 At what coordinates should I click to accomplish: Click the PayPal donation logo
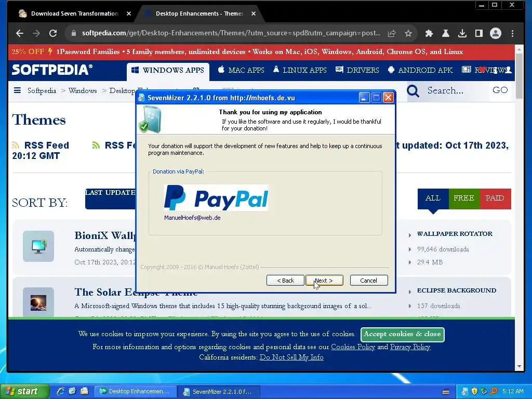click(x=216, y=198)
